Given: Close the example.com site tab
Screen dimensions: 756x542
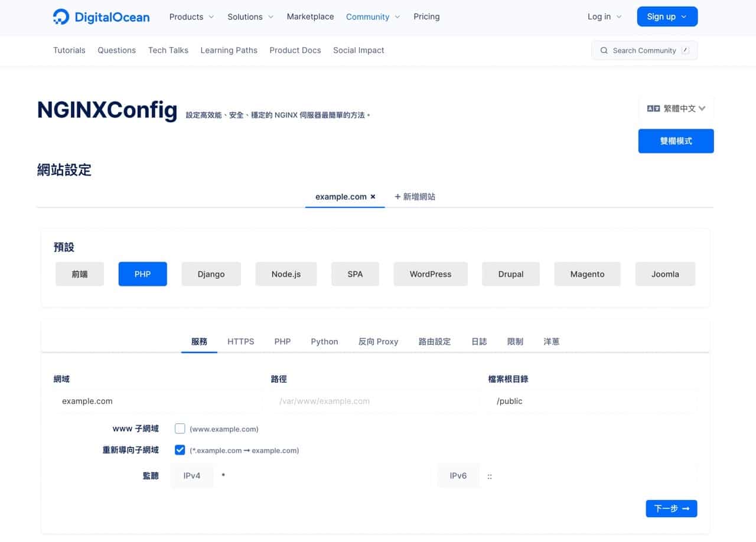Looking at the screenshot, I should coord(373,197).
